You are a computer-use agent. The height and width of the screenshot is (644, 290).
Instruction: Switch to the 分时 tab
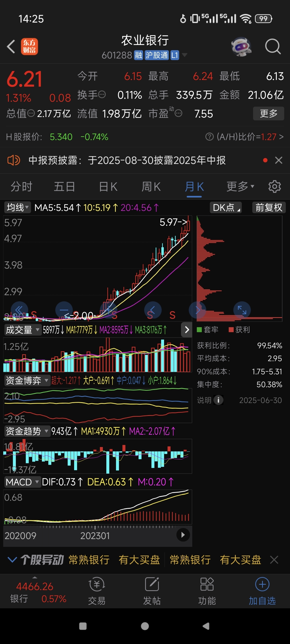coord(21,186)
